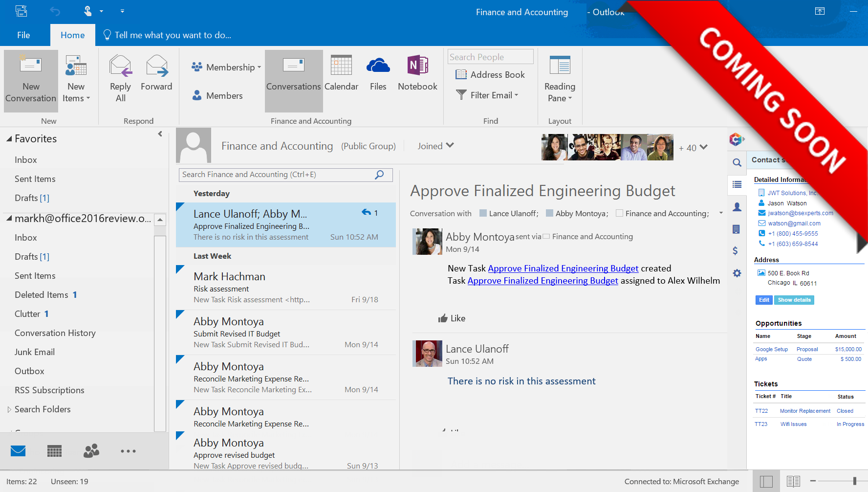Switch to Mail view icon
Image resolution: width=868 pixels, height=492 pixels.
(x=18, y=451)
